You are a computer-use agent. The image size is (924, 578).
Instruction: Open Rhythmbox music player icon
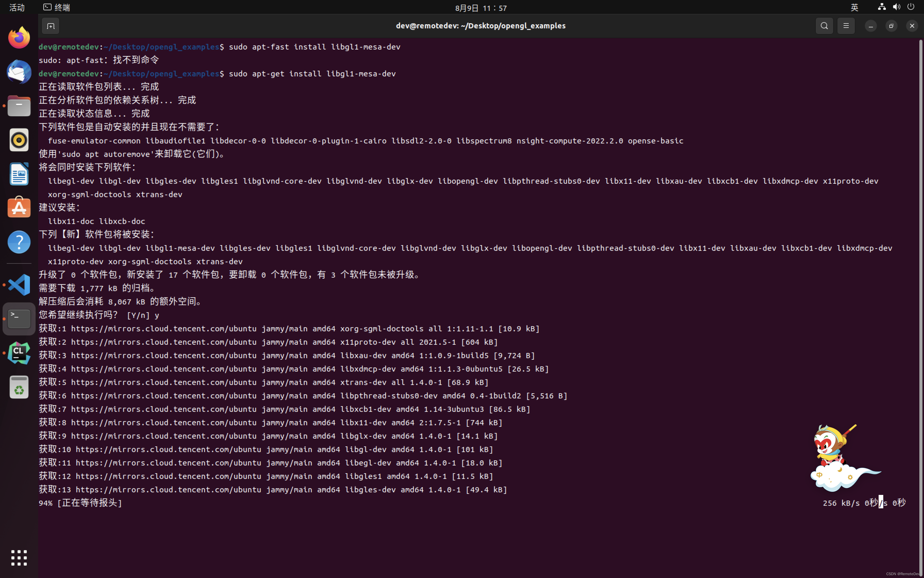tap(19, 140)
